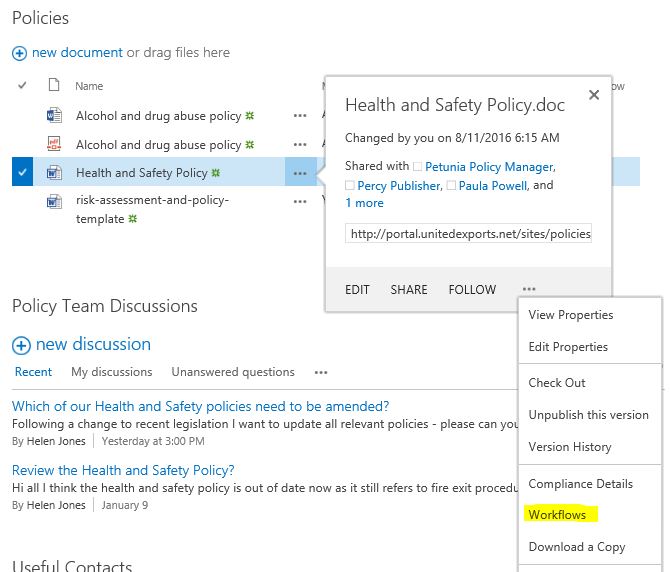Toggle the select-all checkmark in header
Viewport: 670px width, 572px height.
pos(23,87)
